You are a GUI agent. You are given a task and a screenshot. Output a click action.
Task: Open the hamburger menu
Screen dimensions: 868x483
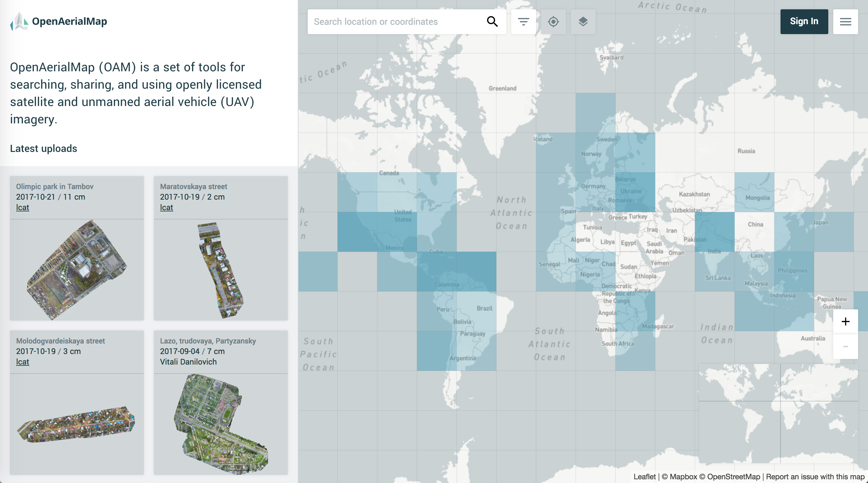point(845,22)
